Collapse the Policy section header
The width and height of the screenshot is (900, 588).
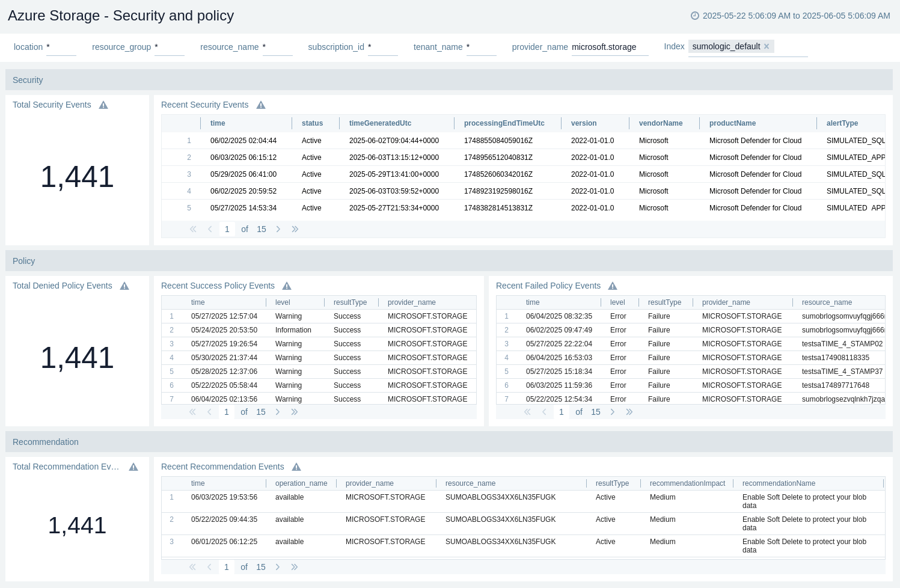449,261
